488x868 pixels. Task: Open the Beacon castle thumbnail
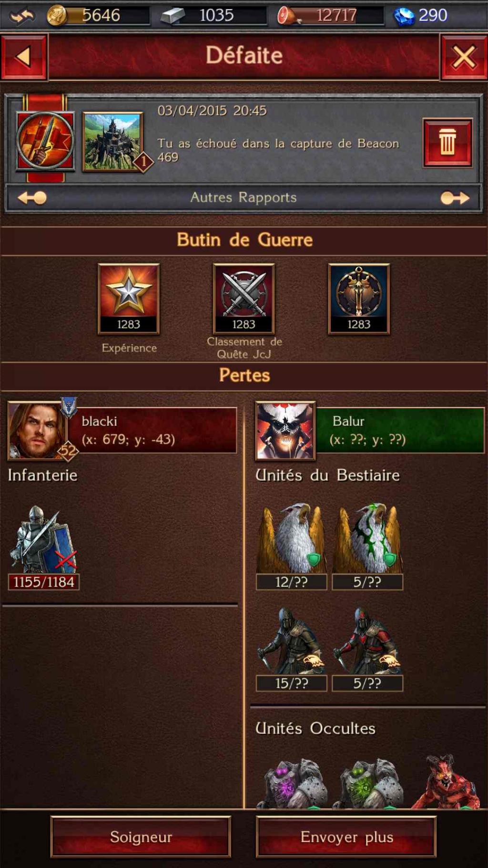[113, 142]
